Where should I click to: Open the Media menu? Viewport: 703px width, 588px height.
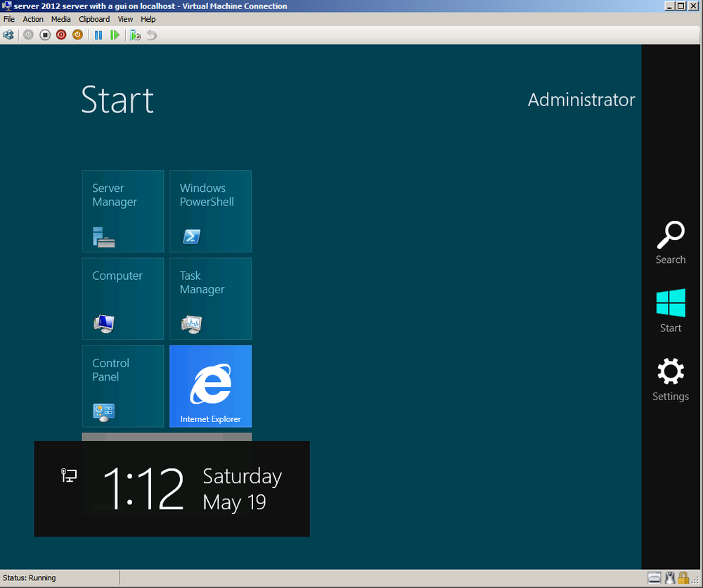(61, 19)
